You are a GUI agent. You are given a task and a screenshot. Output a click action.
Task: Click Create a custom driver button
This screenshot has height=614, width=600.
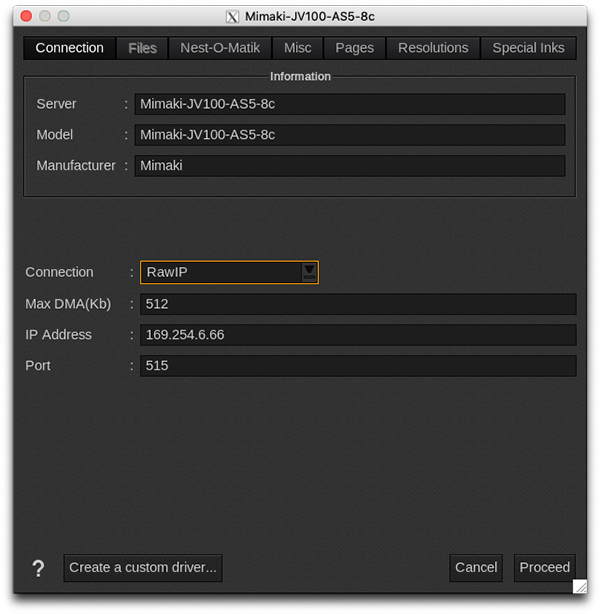(x=143, y=568)
